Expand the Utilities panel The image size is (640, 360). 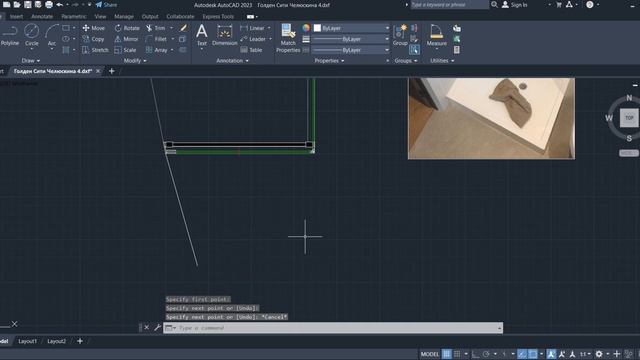[442, 60]
